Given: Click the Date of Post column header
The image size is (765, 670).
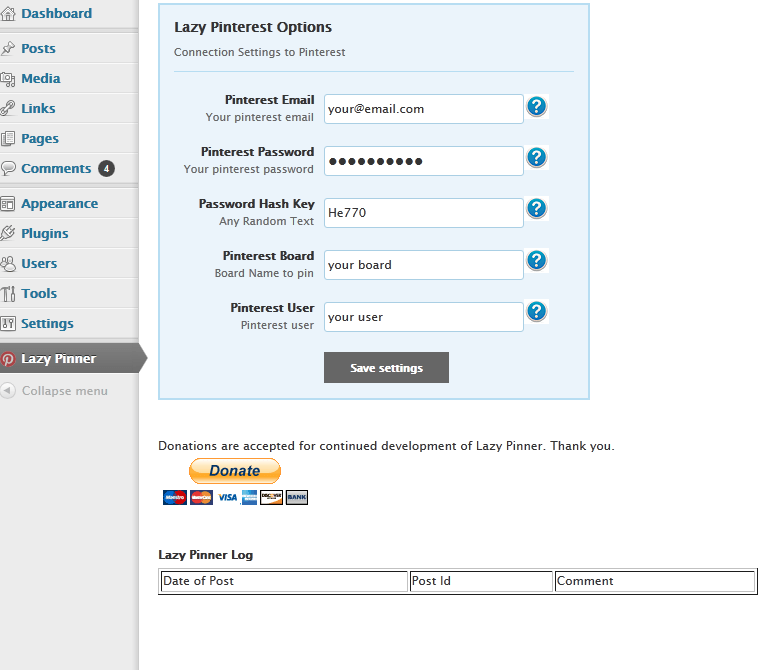Looking at the screenshot, I should click(284, 581).
